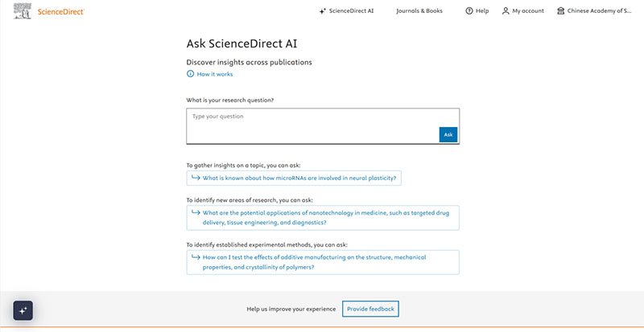644x332 pixels.
Task: Open the floating AI sparkle button
Action: point(23,310)
